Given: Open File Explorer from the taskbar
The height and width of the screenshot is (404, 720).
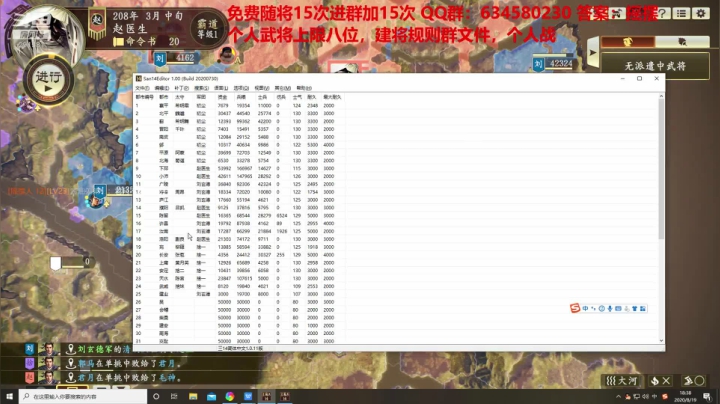Looking at the screenshot, I should [x=193, y=396].
